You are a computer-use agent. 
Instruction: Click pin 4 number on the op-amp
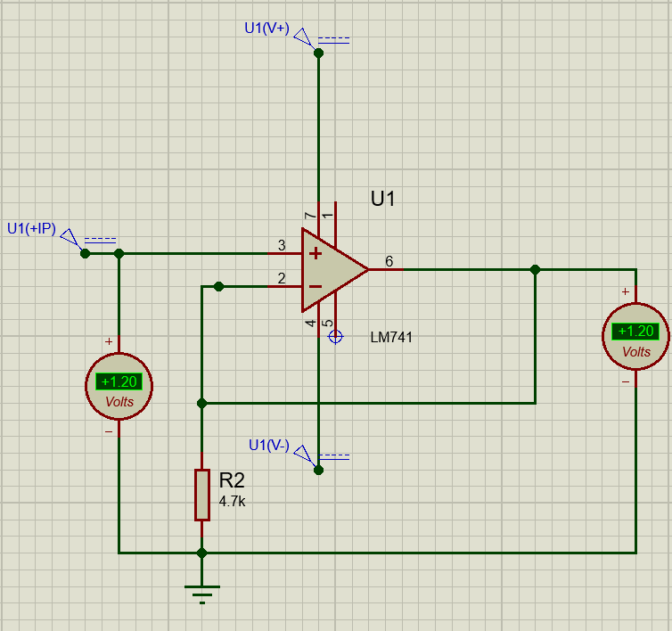[x=310, y=323]
